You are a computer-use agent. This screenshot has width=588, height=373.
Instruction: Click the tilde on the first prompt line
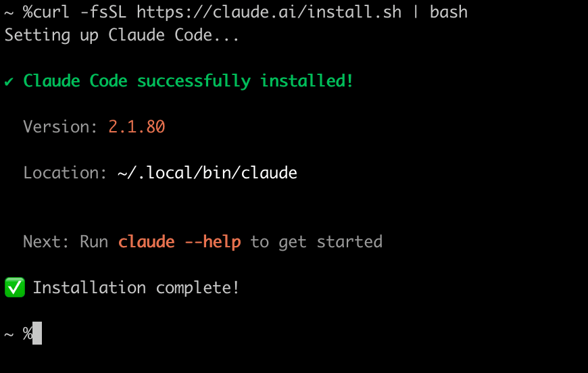(x=9, y=12)
